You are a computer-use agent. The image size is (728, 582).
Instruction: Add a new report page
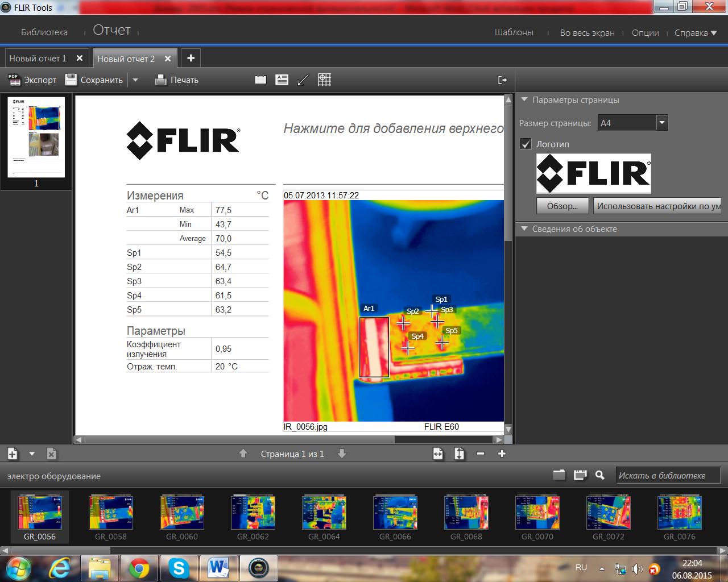pyautogui.click(x=13, y=454)
